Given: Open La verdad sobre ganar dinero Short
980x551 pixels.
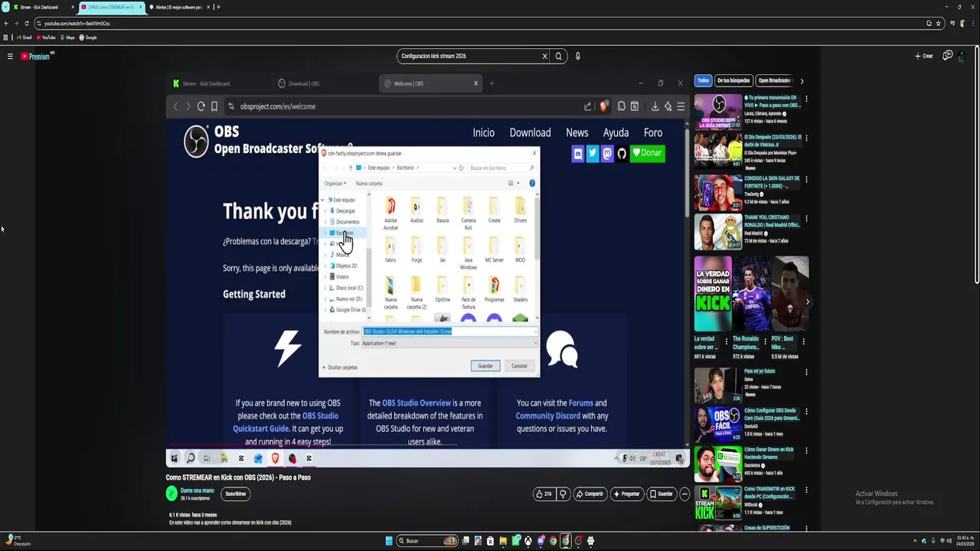Looking at the screenshot, I should [712, 294].
